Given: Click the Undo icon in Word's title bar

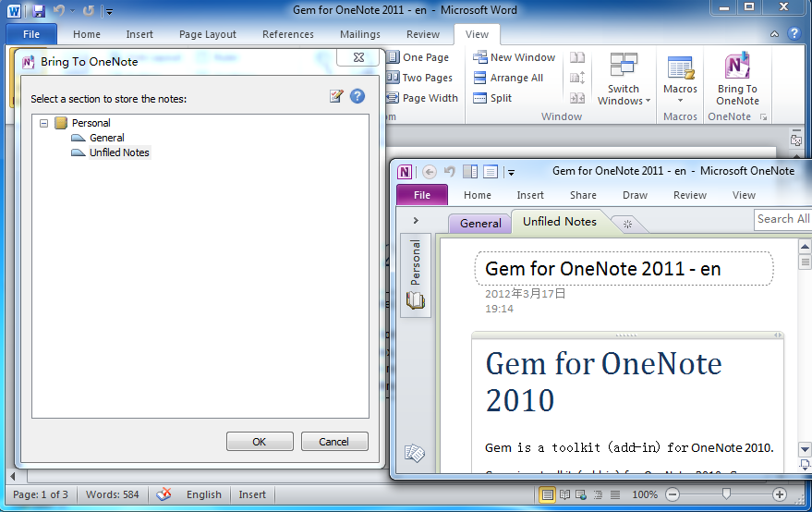Looking at the screenshot, I should pos(59,10).
